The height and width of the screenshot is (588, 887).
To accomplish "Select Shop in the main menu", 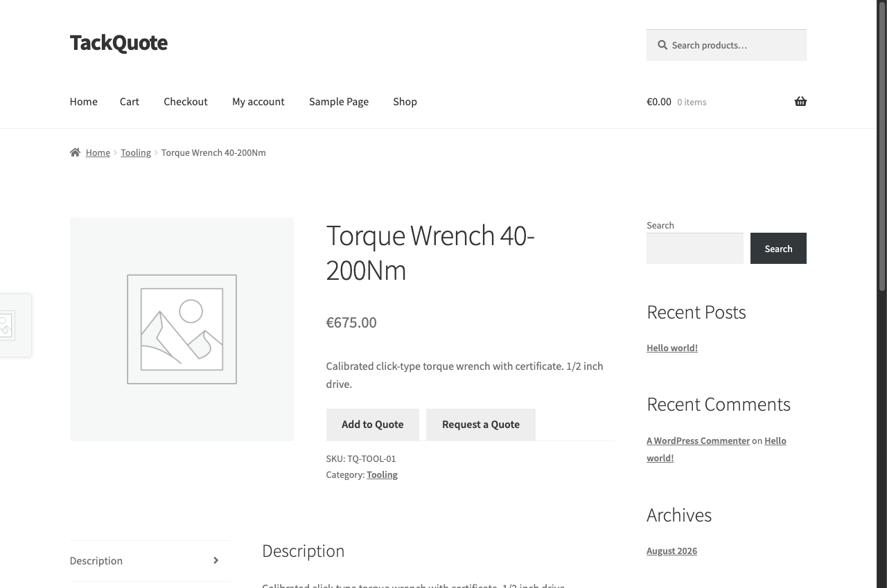I will pyautogui.click(x=405, y=102).
